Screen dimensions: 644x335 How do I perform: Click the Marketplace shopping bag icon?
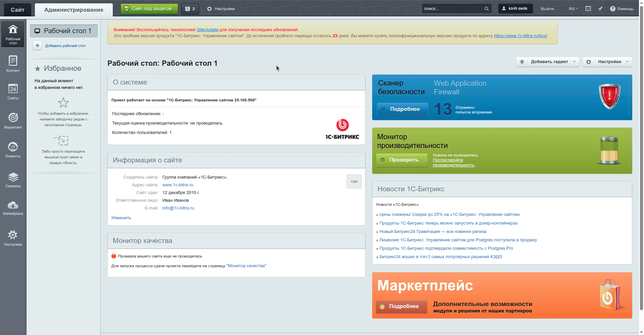(610, 295)
